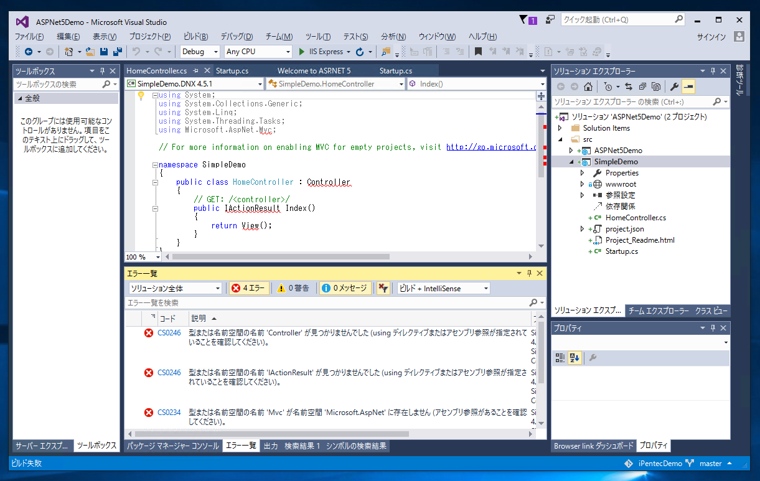Click the Pending Changes Filter clock icon
This screenshot has width=760, height=481.
coord(608,87)
